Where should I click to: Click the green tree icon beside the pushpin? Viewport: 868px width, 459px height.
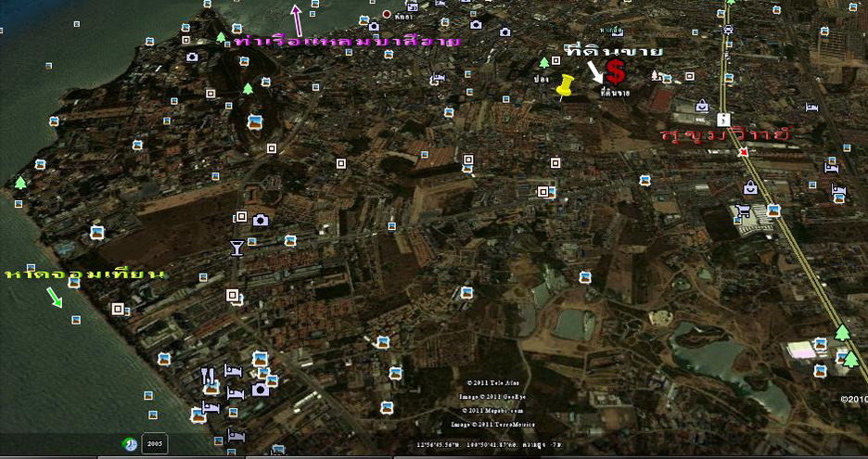click(544, 62)
